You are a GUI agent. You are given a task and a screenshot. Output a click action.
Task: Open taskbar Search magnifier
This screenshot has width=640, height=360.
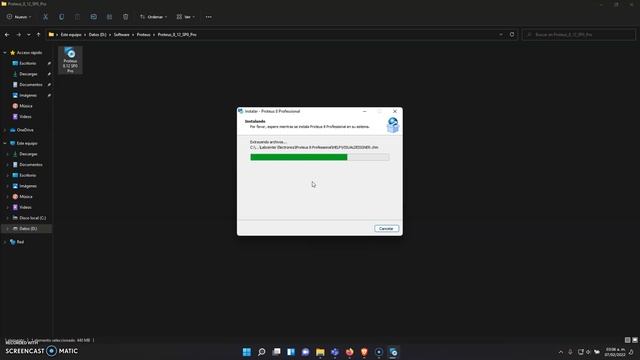point(262,352)
